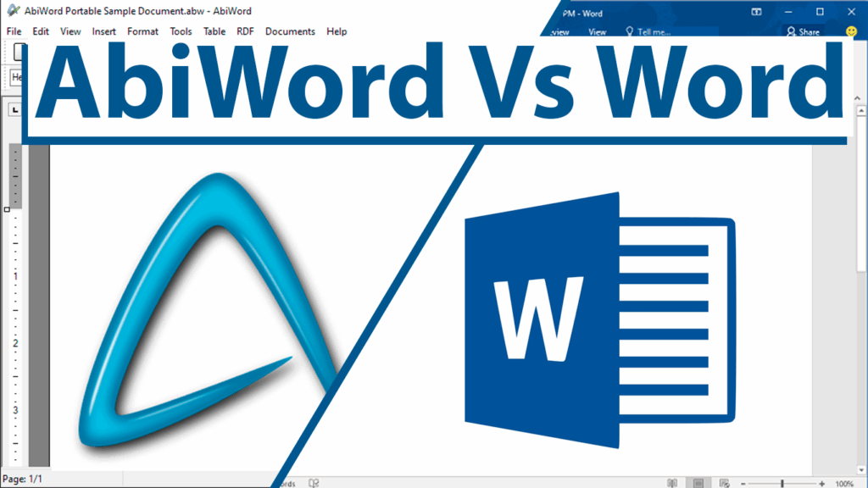Open the Documents menu
Screen dimensions: 868x488
click(290, 31)
